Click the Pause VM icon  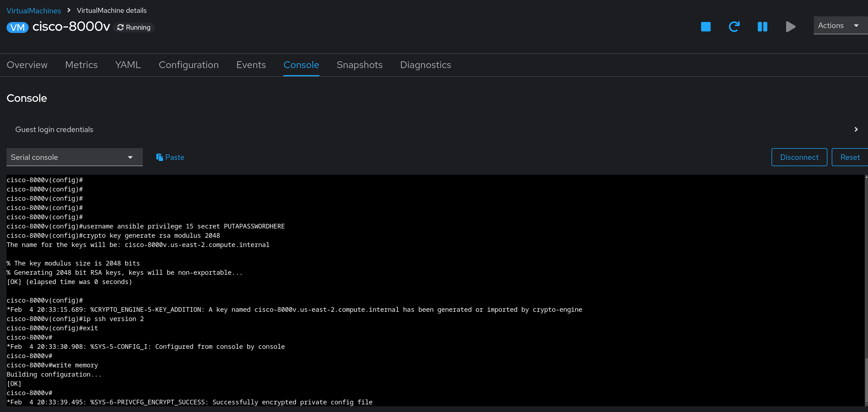(762, 27)
